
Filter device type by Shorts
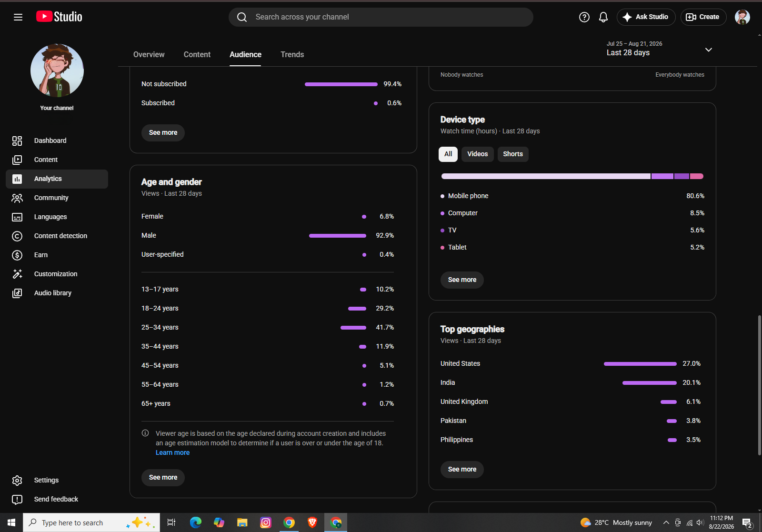513,154
